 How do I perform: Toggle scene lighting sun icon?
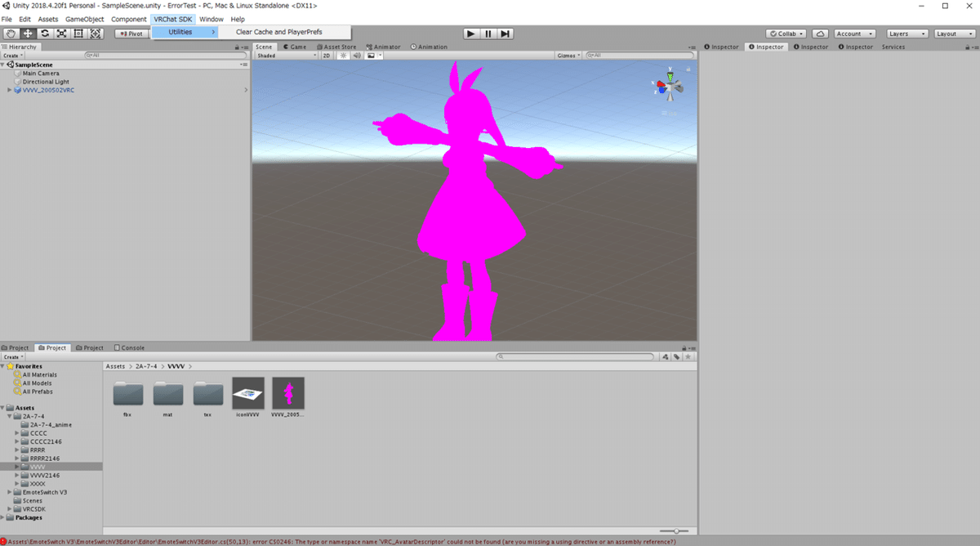343,56
